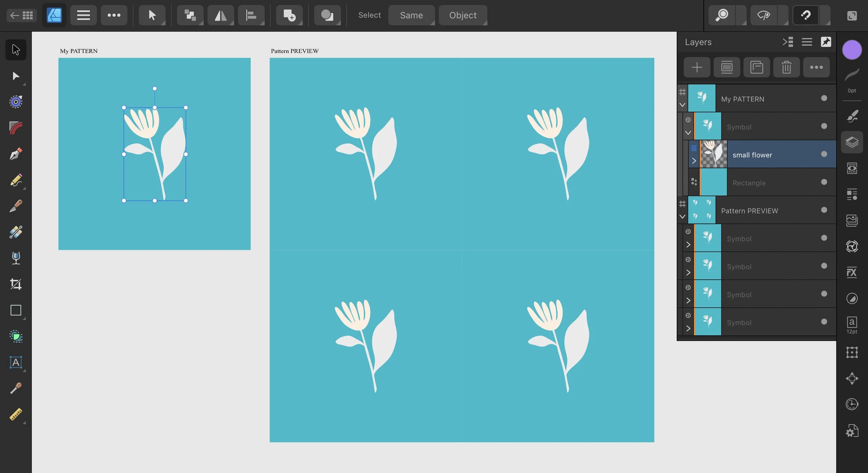Collapse the Pattern PREVIEW group
This screenshot has height=473, width=868.
tap(682, 216)
